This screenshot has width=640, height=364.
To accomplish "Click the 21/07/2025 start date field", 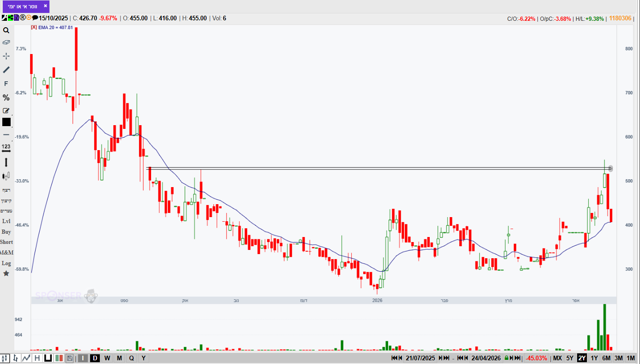I will [421, 358].
